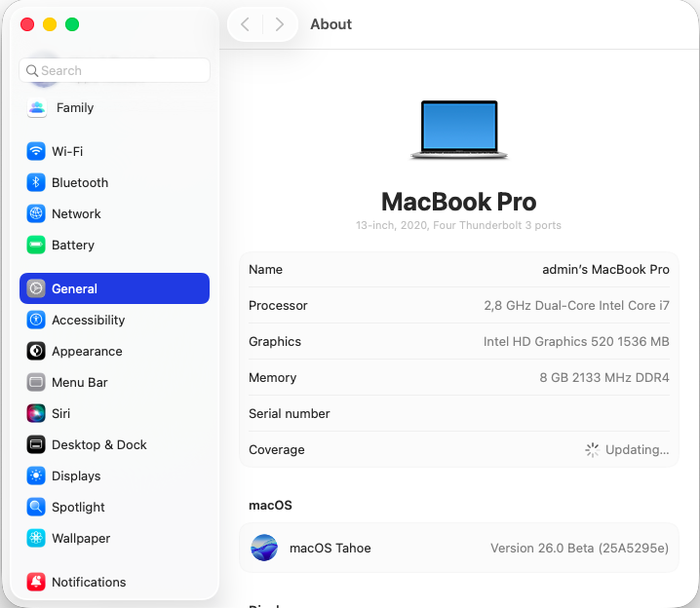The height and width of the screenshot is (608, 700).
Task: Go forward with the right chevron
Action: pyautogui.click(x=280, y=24)
